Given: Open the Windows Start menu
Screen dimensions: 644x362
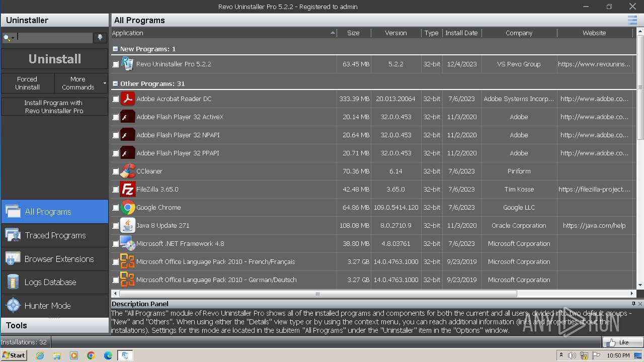Looking at the screenshot, I should tap(14, 355).
